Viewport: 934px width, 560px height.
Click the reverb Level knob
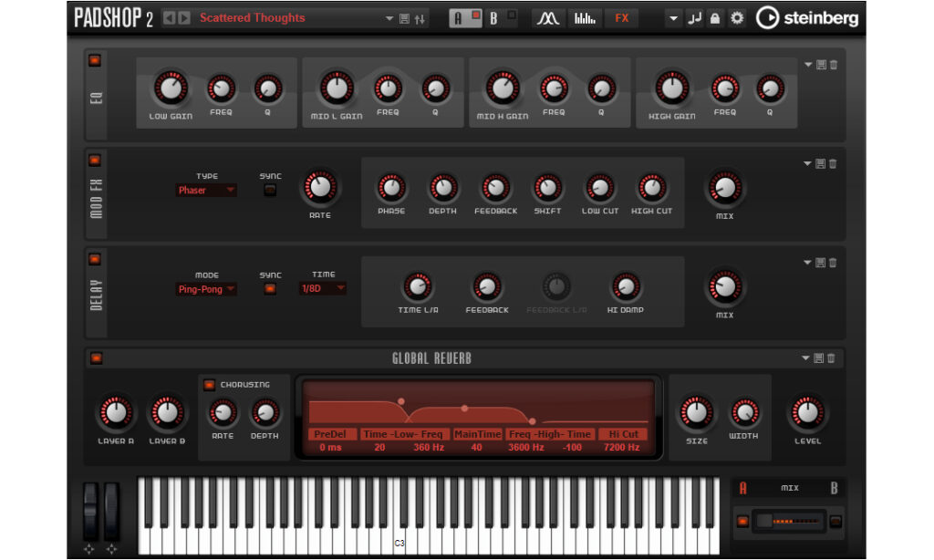[808, 412]
